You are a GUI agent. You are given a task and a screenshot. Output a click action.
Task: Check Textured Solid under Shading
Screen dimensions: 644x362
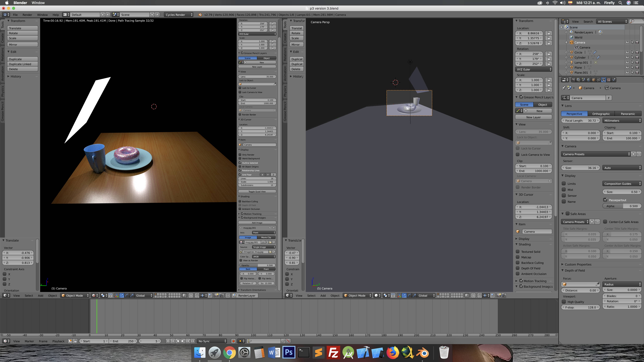pyautogui.click(x=518, y=252)
